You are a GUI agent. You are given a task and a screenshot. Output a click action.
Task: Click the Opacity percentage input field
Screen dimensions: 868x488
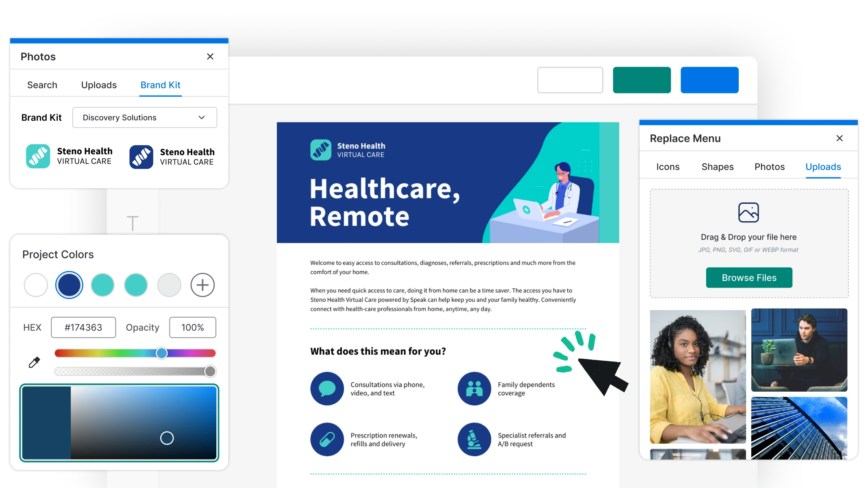click(x=193, y=327)
